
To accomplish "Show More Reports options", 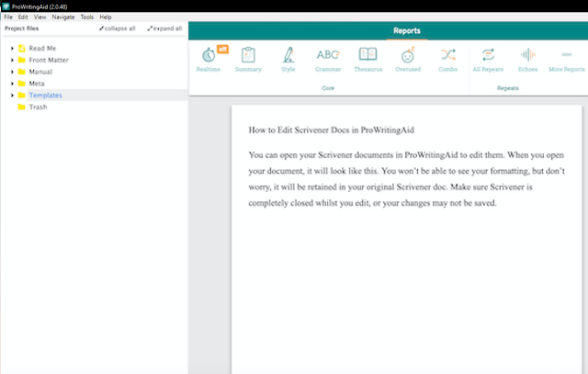I will tap(567, 57).
